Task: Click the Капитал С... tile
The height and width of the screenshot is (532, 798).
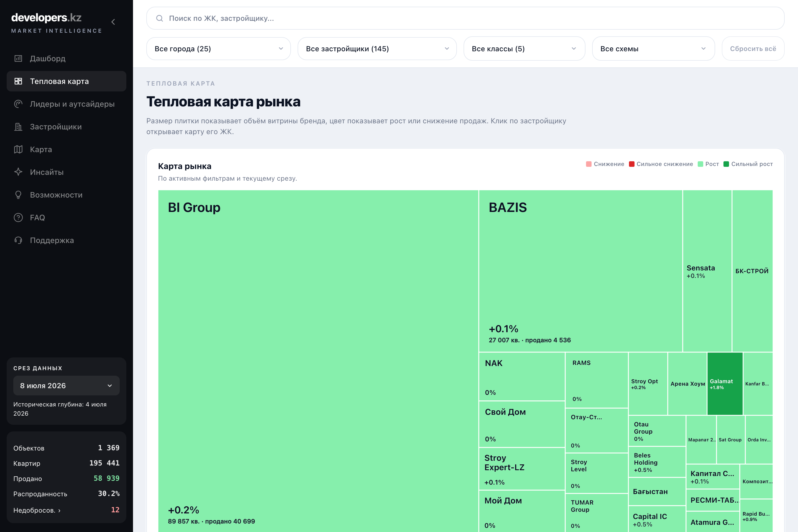Action: tap(713, 477)
